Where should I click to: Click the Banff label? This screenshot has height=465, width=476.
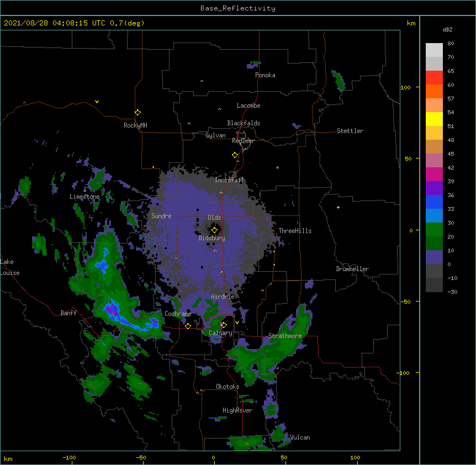coord(68,313)
